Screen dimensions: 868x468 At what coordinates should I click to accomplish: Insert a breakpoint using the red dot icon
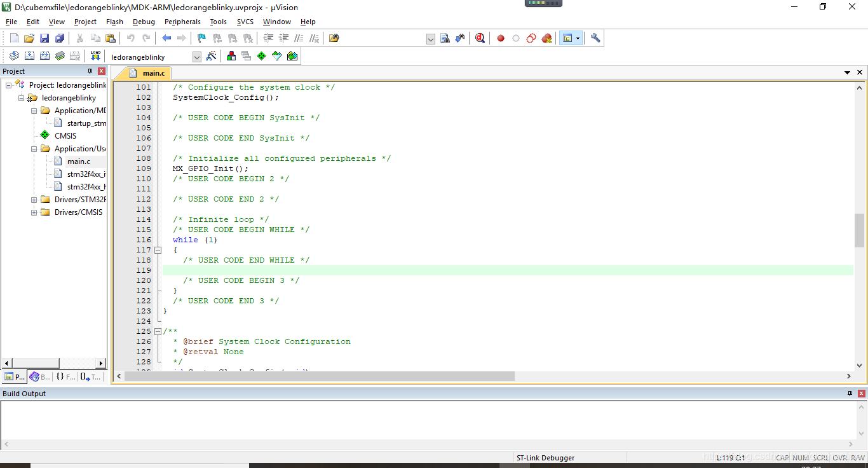[501, 38]
